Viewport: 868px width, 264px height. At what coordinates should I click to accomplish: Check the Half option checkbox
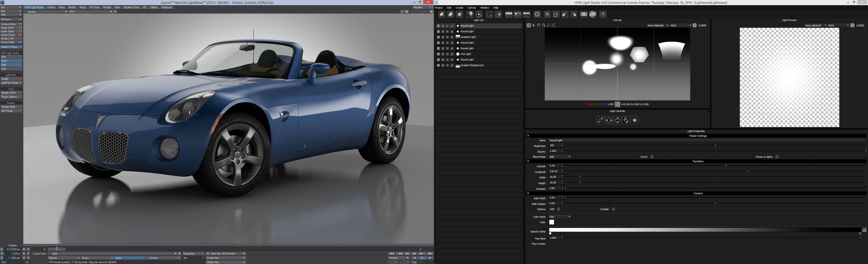559,209
